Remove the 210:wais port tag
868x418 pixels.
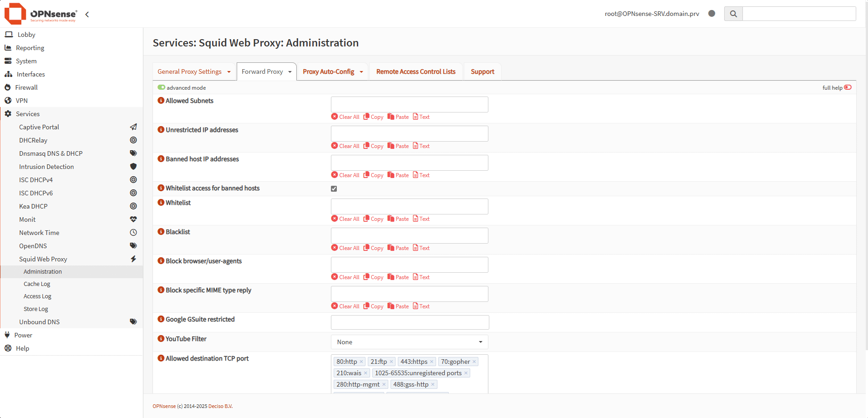point(365,373)
